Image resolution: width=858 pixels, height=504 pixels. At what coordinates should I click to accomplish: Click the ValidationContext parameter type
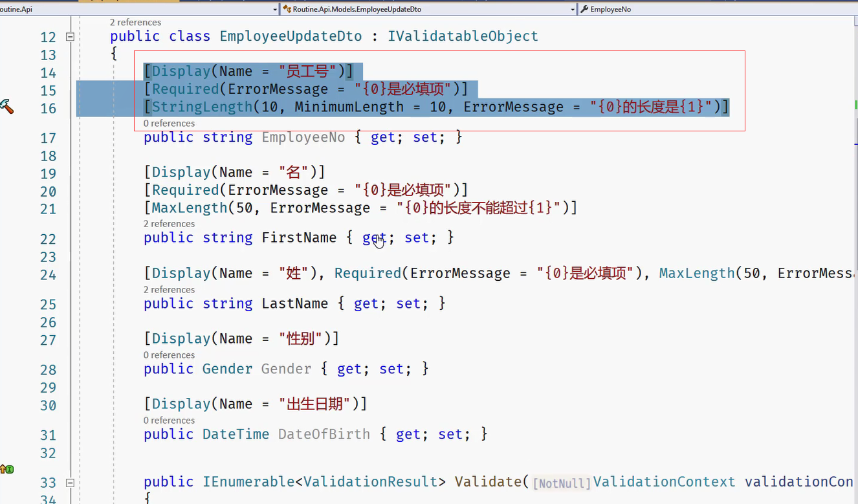[x=665, y=482]
